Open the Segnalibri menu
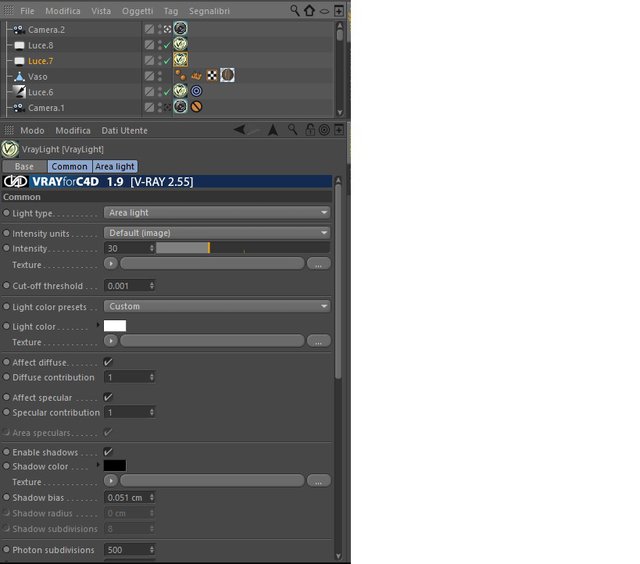The width and height of the screenshot is (640, 564). coord(209,11)
